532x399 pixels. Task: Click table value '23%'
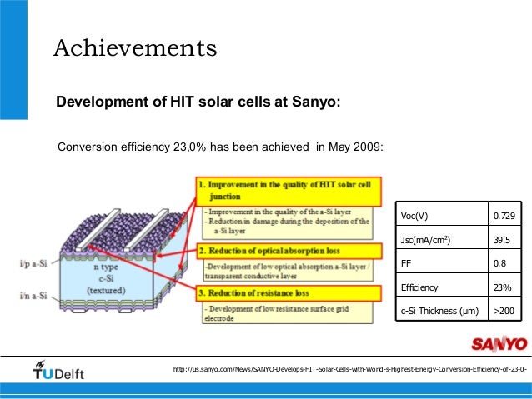click(504, 285)
